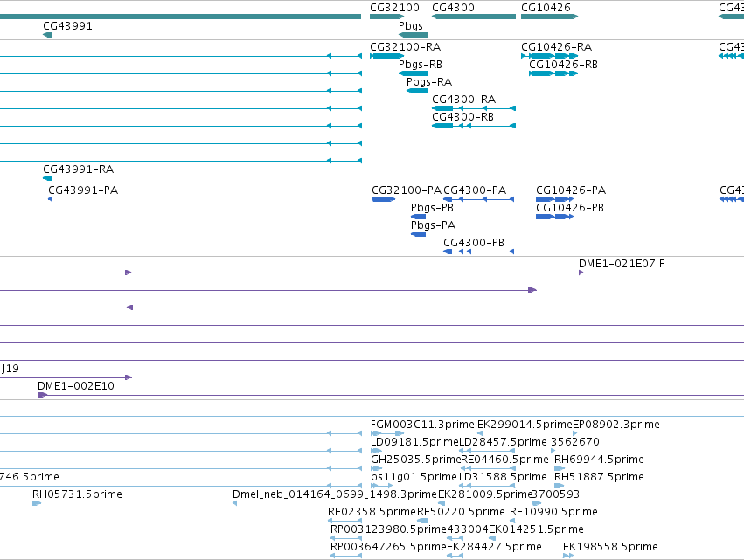Select the RP003647265.5prime EST label

point(388,547)
